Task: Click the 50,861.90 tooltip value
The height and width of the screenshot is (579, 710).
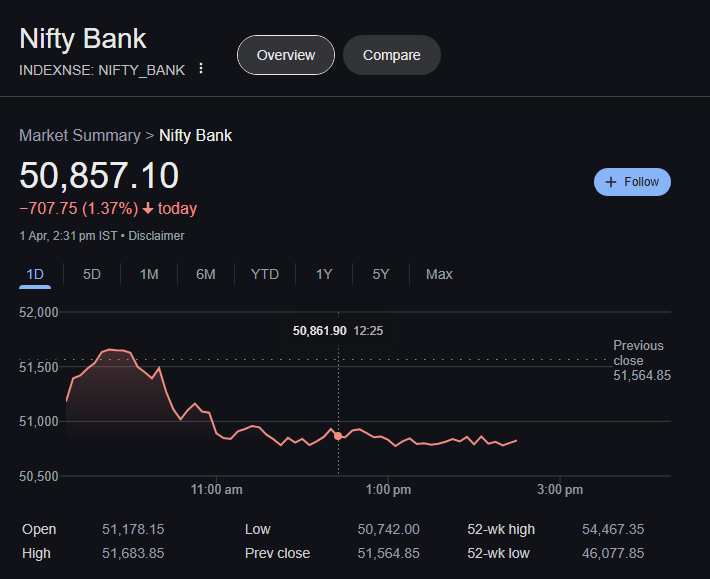Action: 320,331
